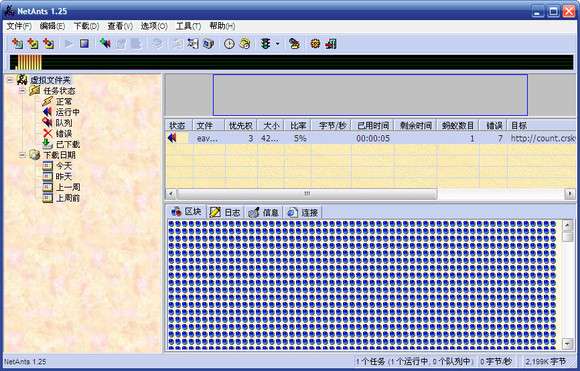Select 已下载 in the task tree

tap(68, 144)
